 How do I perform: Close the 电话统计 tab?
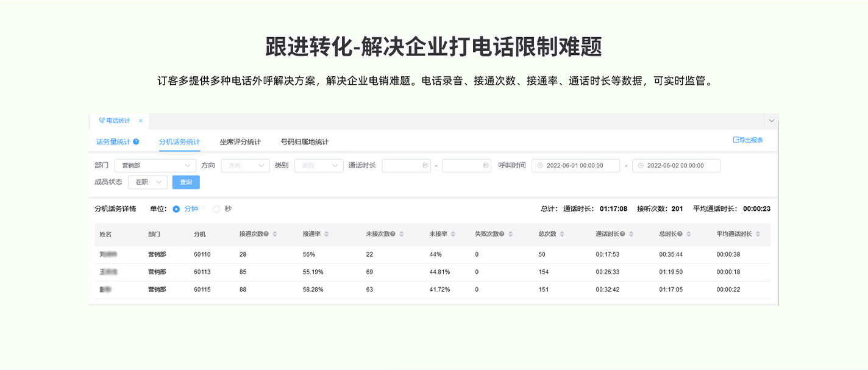[140, 121]
